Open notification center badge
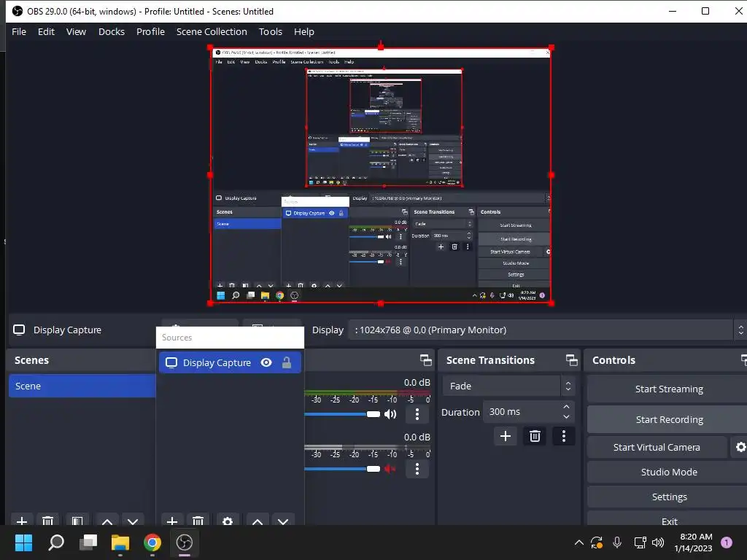 pos(727,542)
